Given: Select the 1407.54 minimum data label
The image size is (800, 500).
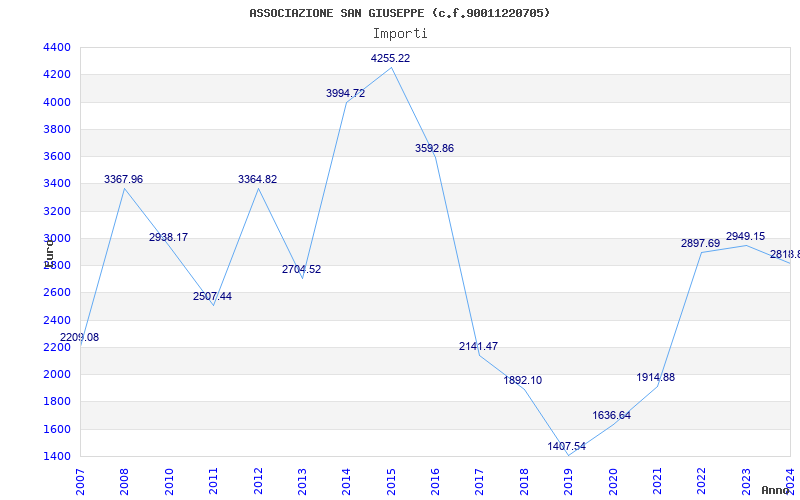Looking at the screenshot, I should (x=567, y=447).
